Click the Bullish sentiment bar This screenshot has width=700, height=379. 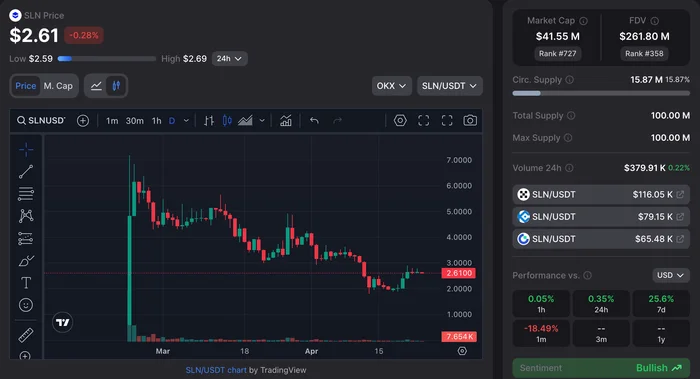pos(601,368)
